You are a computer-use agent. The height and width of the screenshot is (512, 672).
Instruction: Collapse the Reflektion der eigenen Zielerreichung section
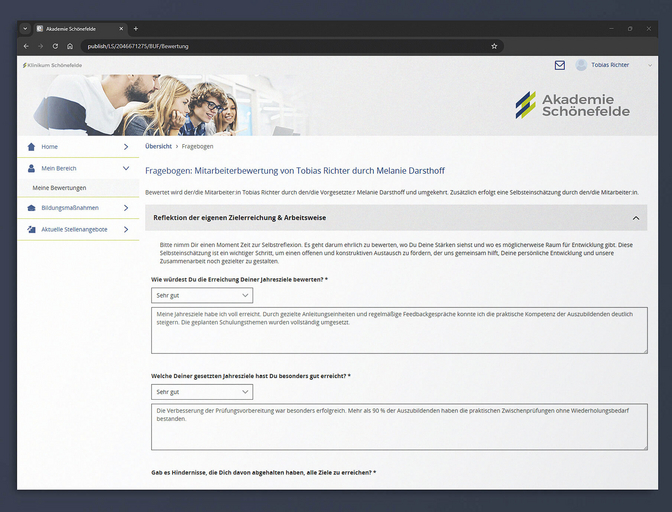(x=635, y=217)
